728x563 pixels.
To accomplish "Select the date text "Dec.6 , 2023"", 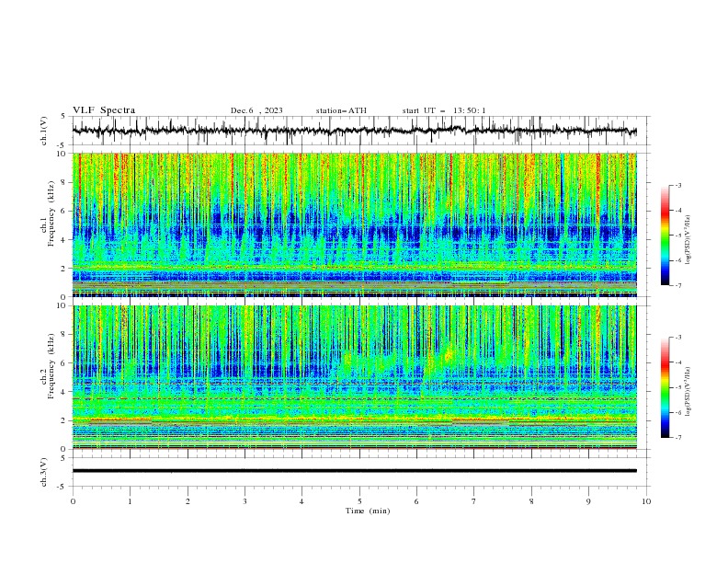I will (x=256, y=110).
